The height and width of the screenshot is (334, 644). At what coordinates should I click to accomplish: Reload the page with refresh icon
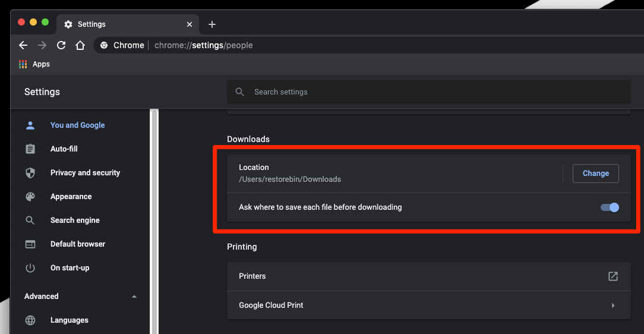tap(61, 45)
